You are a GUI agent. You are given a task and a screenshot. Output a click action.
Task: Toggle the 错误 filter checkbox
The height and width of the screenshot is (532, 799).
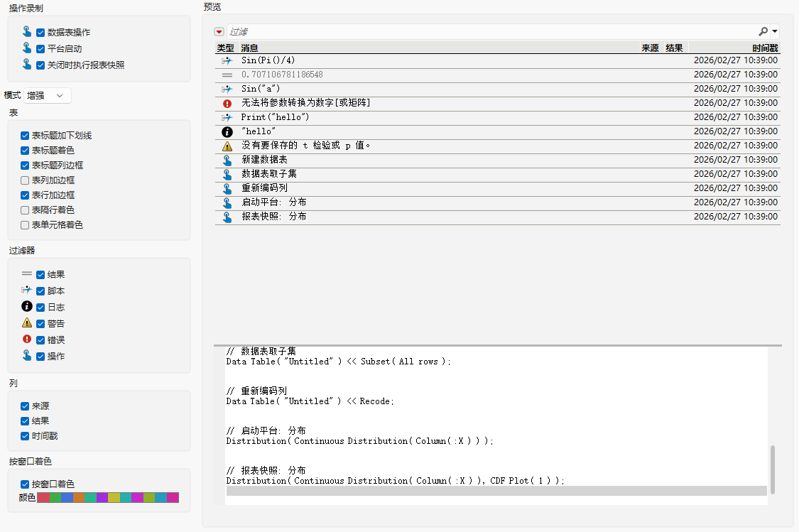[x=40, y=340]
